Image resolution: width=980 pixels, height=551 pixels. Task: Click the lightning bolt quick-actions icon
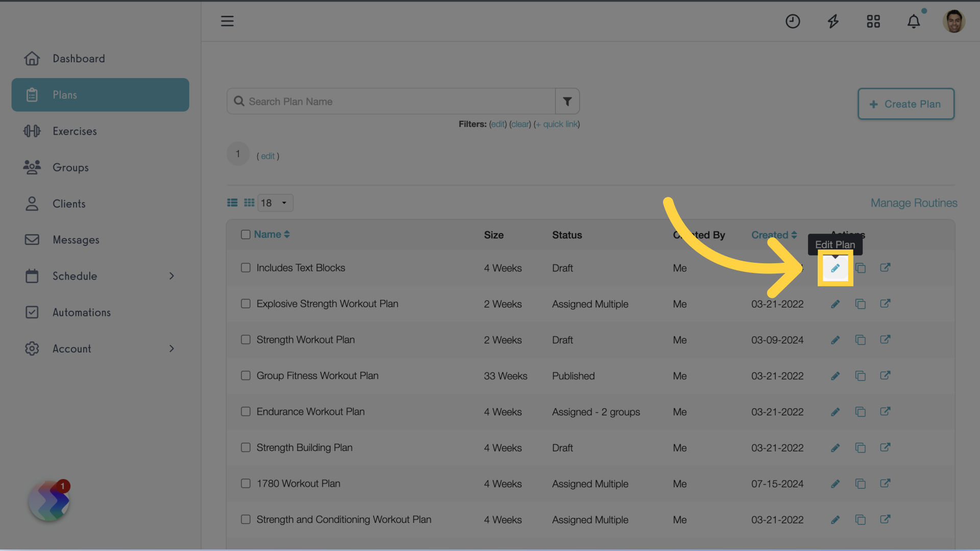834,20
